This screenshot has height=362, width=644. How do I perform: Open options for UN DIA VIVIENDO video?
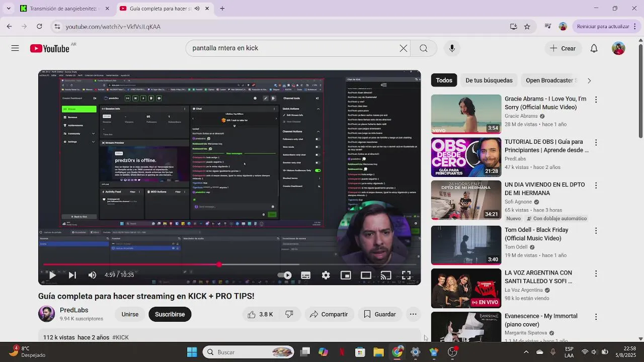596,186
